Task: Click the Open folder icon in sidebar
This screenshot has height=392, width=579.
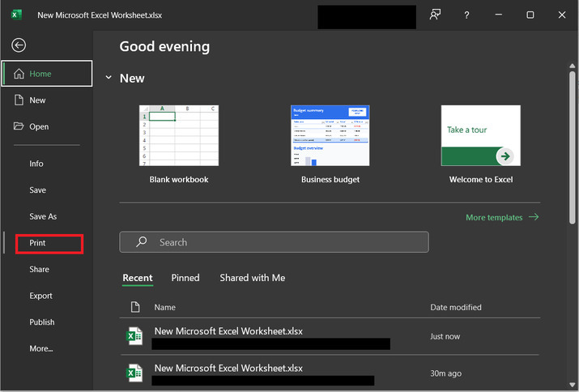Action: 19,126
